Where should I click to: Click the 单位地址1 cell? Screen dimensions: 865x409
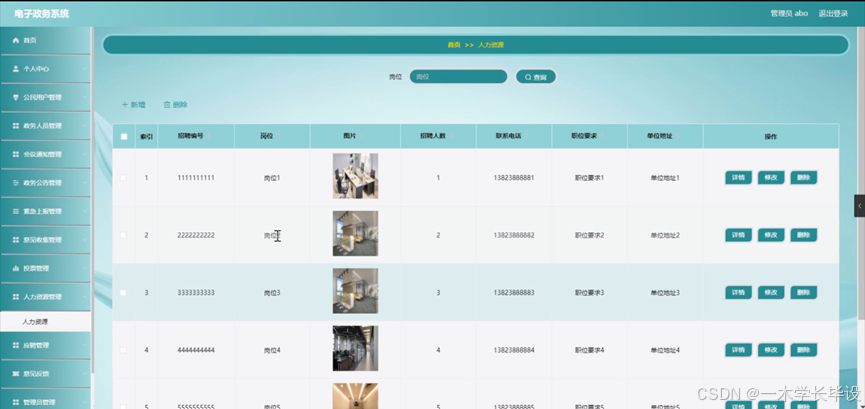coord(665,178)
